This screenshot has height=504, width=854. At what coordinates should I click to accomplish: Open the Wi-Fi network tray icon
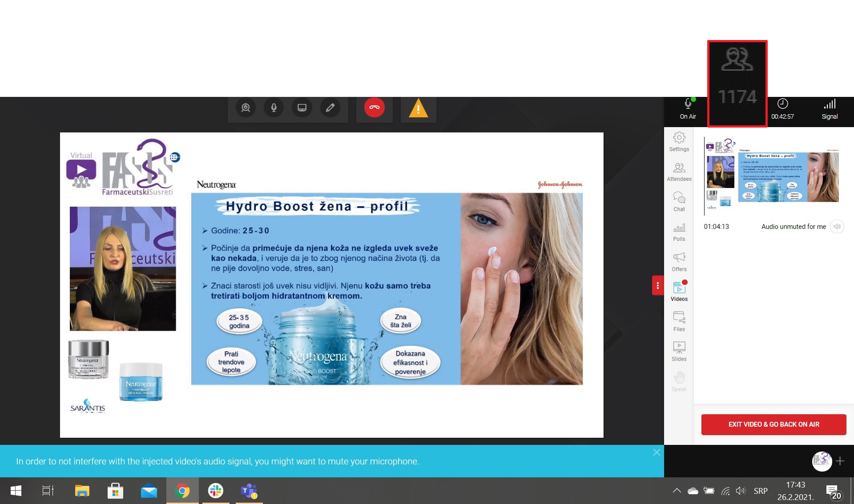pyautogui.click(x=725, y=491)
